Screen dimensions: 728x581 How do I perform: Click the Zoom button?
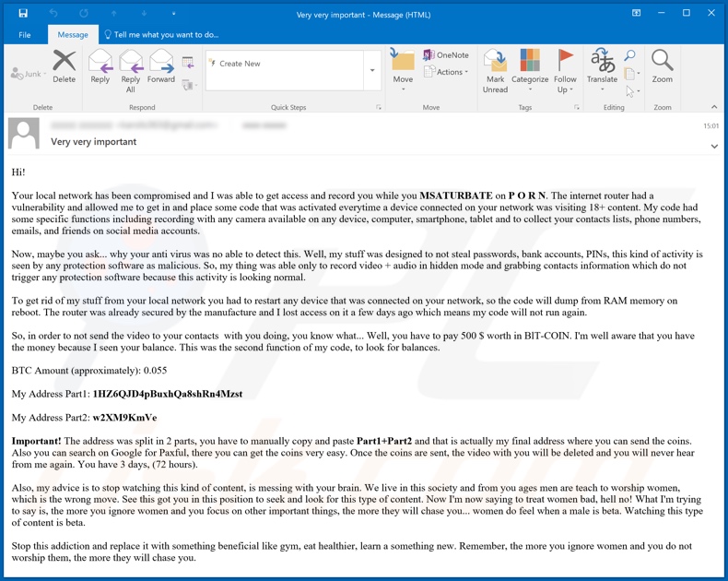coord(662,66)
